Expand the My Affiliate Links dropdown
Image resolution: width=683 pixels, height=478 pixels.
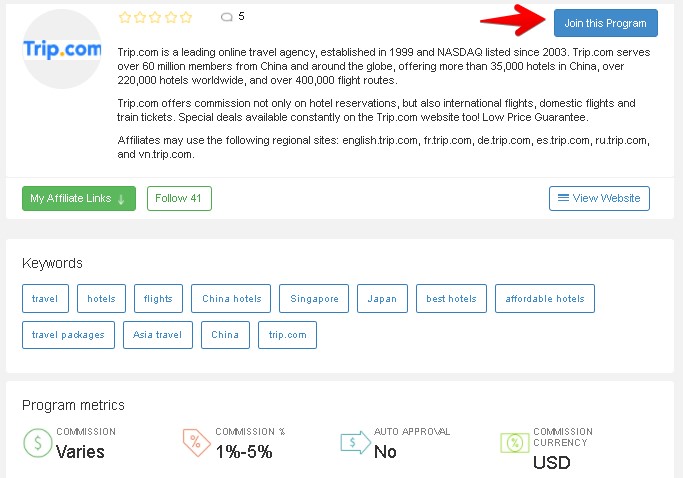(79, 198)
